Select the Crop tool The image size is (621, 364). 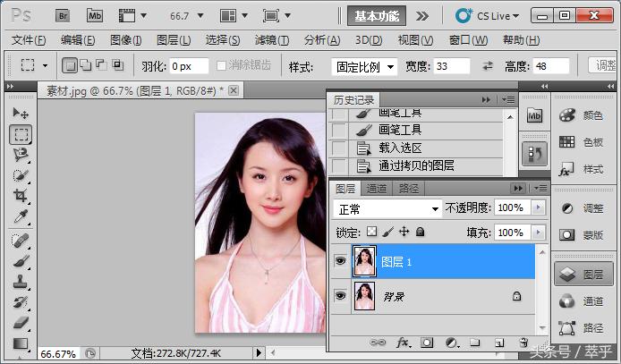point(21,196)
